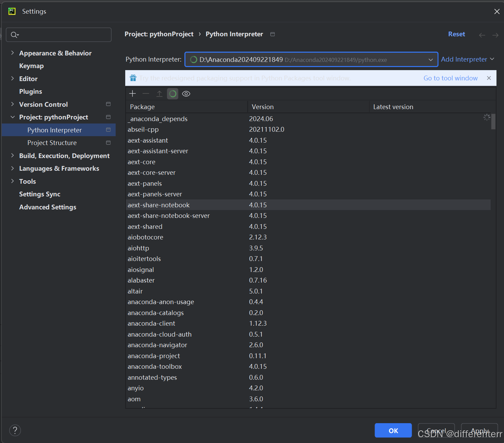Toggle the Conda packages mode icon
Screen dimensions: 504x443
point(172,93)
